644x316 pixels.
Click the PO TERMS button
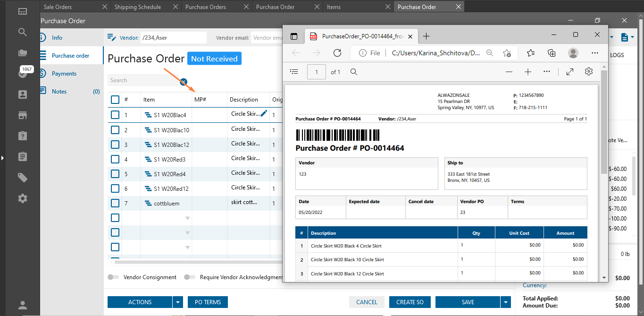(x=208, y=302)
